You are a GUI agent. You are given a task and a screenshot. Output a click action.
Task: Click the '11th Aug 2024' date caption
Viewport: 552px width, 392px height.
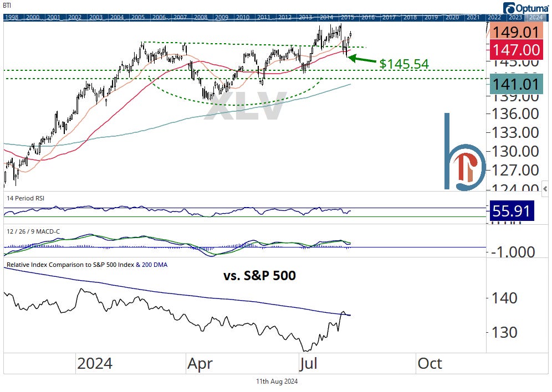point(277,381)
